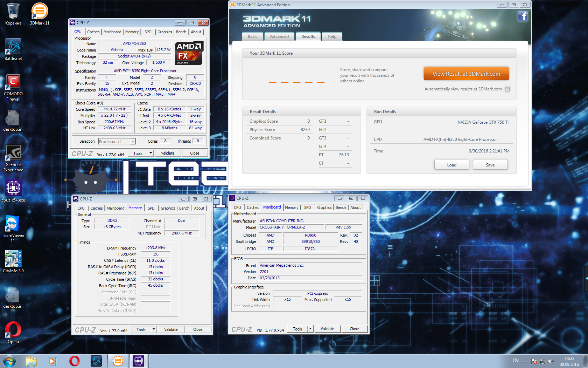The width and height of the screenshot is (588, 368).
Task: Switch to 3DMark 11 in the taskbar
Action: pos(118,361)
